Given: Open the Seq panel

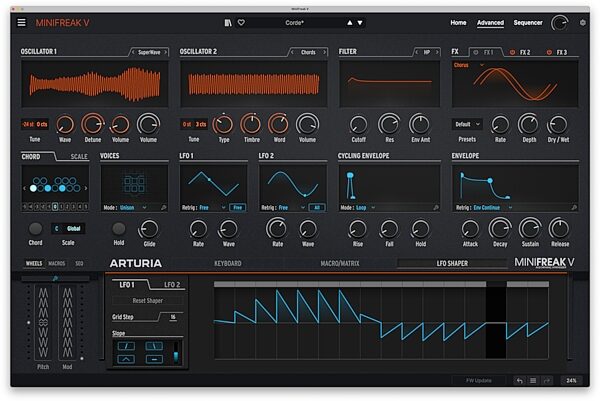Looking at the screenshot, I should (79, 263).
